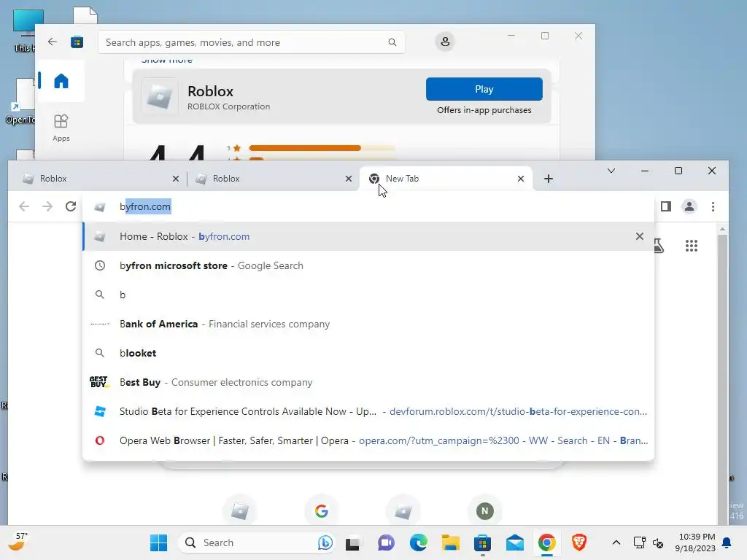Select the New Tab tab
The image size is (747, 560).
point(446,179)
